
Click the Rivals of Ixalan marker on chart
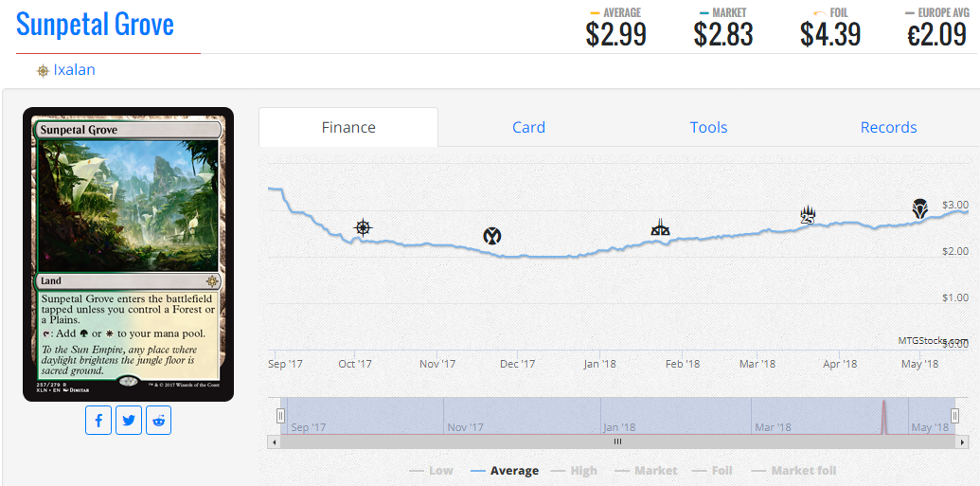[659, 227]
